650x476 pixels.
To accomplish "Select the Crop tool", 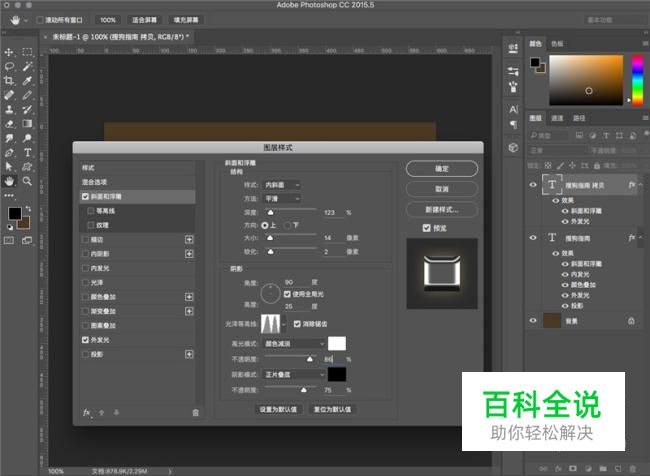I will (9, 80).
